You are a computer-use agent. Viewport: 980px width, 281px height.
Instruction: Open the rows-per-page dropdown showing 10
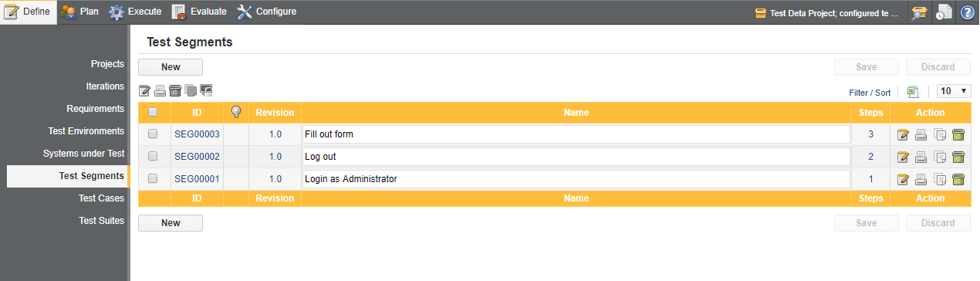(x=954, y=91)
